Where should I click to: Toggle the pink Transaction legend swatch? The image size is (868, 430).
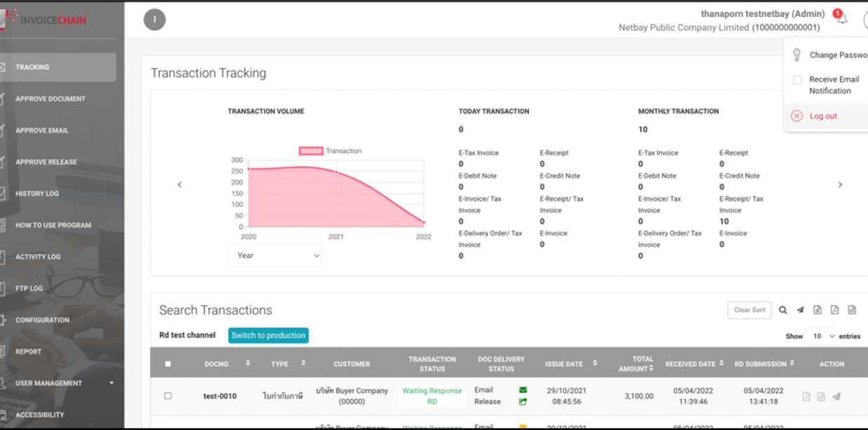point(311,151)
